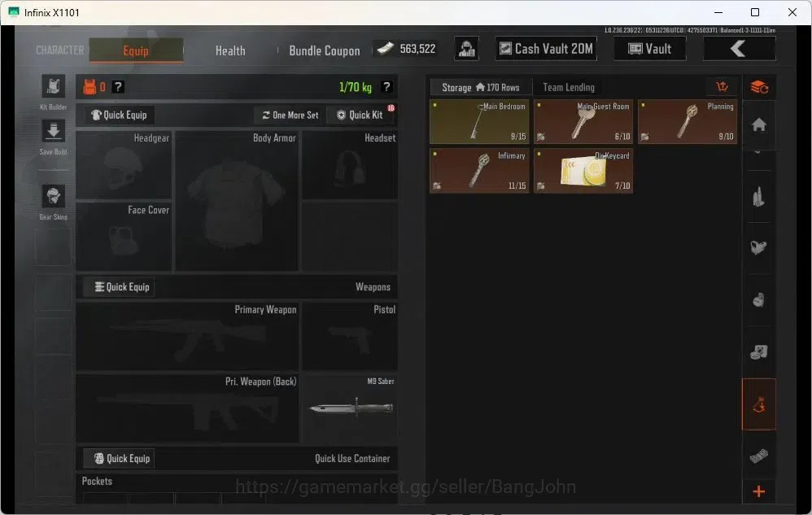Viewport: 812px width, 515px height.
Task: Select the Infirmary key item
Action: coord(479,171)
